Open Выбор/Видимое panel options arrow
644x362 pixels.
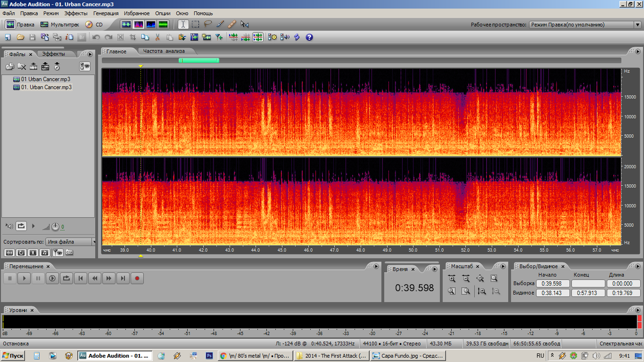[x=637, y=266]
